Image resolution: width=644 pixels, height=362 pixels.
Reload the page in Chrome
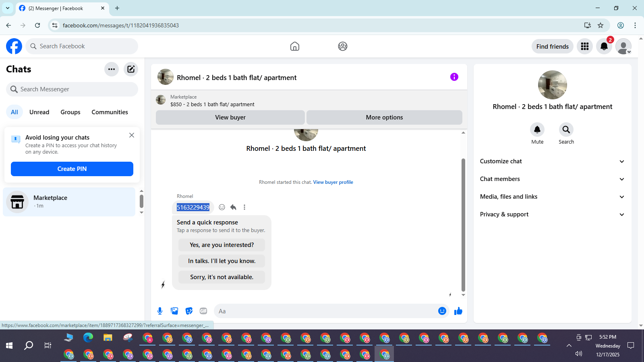pyautogui.click(x=37, y=25)
